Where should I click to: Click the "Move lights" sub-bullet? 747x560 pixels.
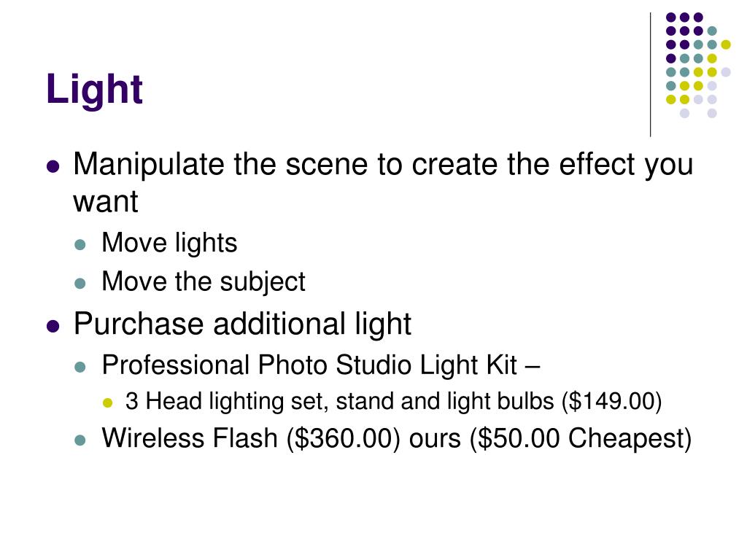click(169, 243)
